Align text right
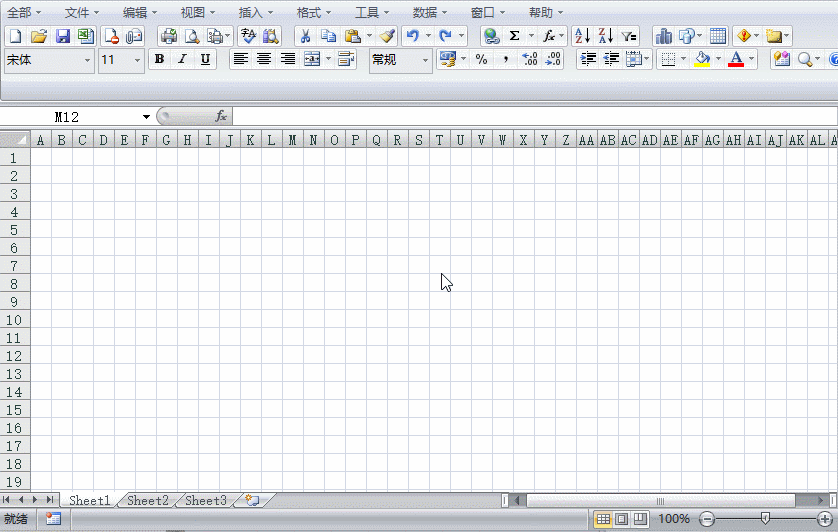Image resolution: width=838 pixels, height=532 pixels. pyautogui.click(x=288, y=59)
